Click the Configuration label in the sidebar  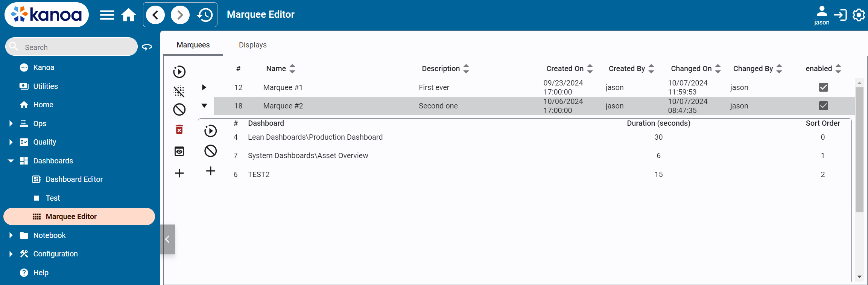[x=55, y=254]
